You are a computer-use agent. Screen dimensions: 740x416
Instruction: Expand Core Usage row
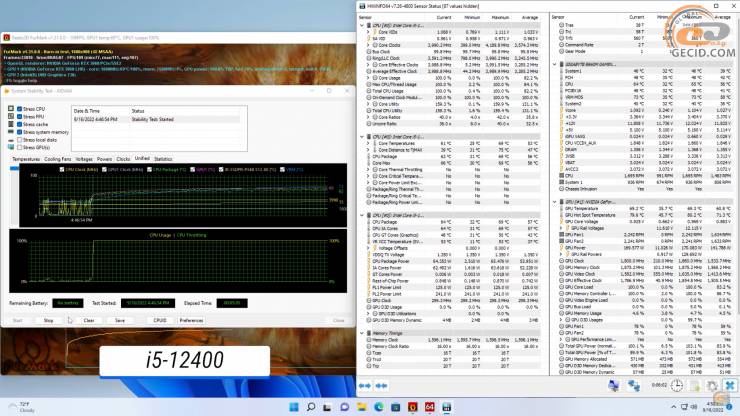point(368,78)
